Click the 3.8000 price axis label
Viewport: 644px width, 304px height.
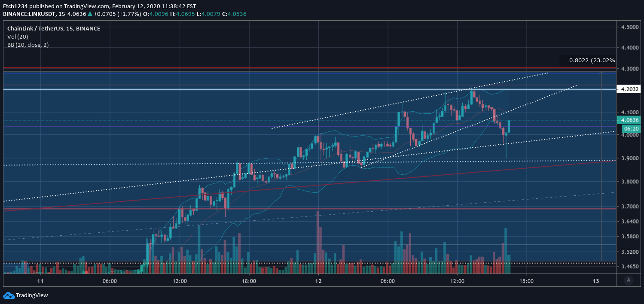pyautogui.click(x=629, y=182)
